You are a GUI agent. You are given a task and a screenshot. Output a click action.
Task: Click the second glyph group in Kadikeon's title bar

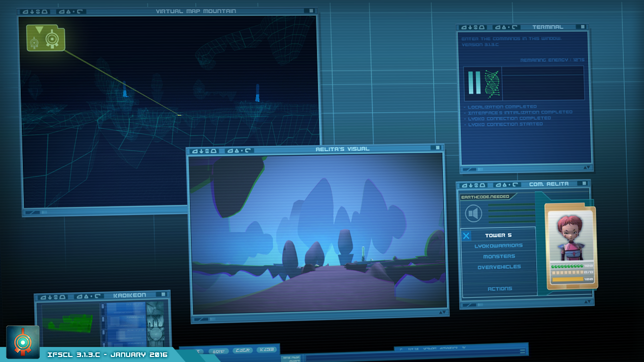click(89, 296)
